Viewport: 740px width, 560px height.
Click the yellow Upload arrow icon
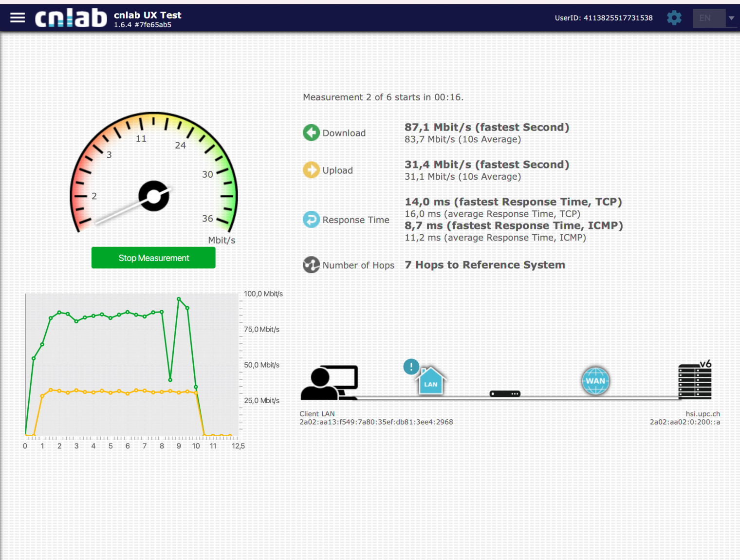[x=311, y=170]
